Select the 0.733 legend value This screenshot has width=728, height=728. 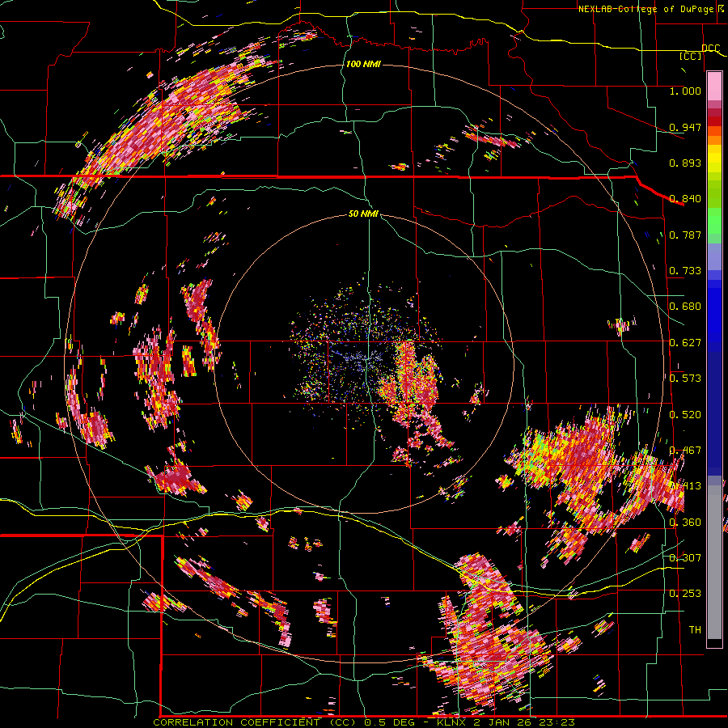point(685,271)
